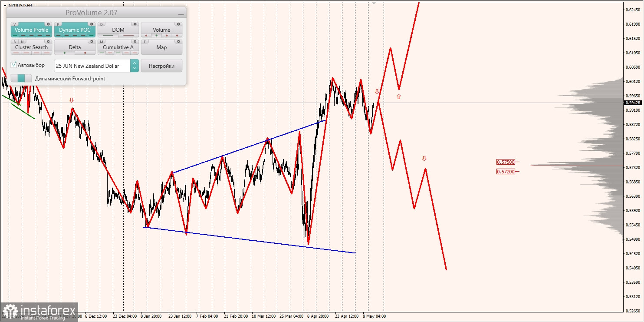Open Dynamic POC gear settings

(92, 24)
